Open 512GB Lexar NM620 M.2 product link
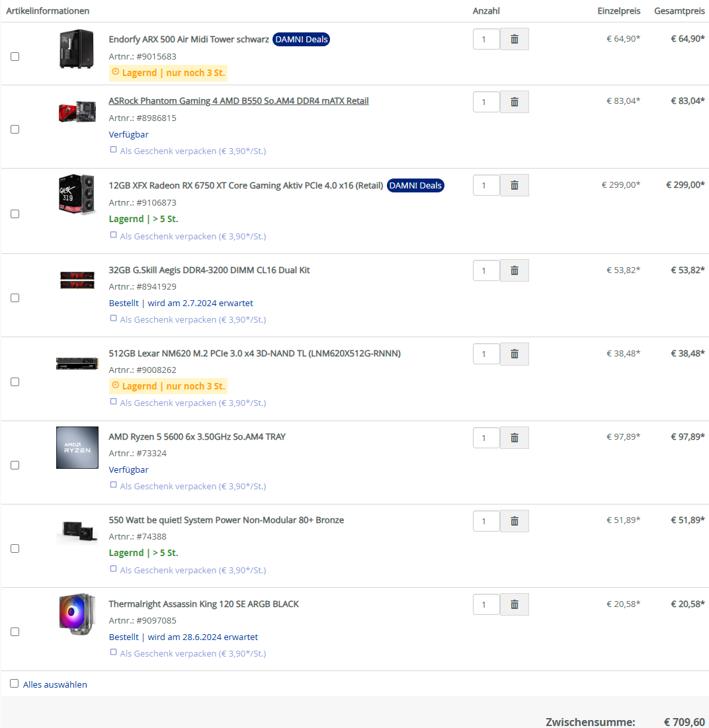Screen dimensions: 709x728 (255, 353)
